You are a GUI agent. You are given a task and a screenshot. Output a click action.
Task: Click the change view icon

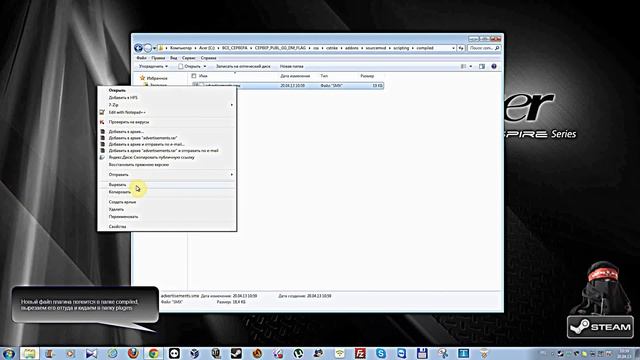[463, 66]
